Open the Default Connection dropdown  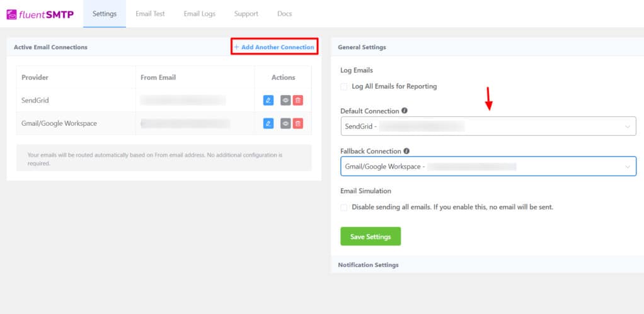click(488, 126)
